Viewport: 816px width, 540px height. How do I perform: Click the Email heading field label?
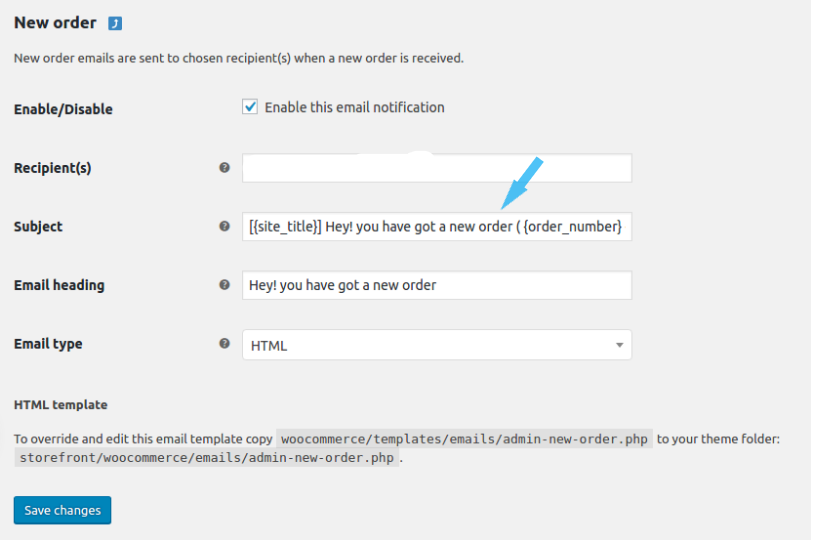59,285
